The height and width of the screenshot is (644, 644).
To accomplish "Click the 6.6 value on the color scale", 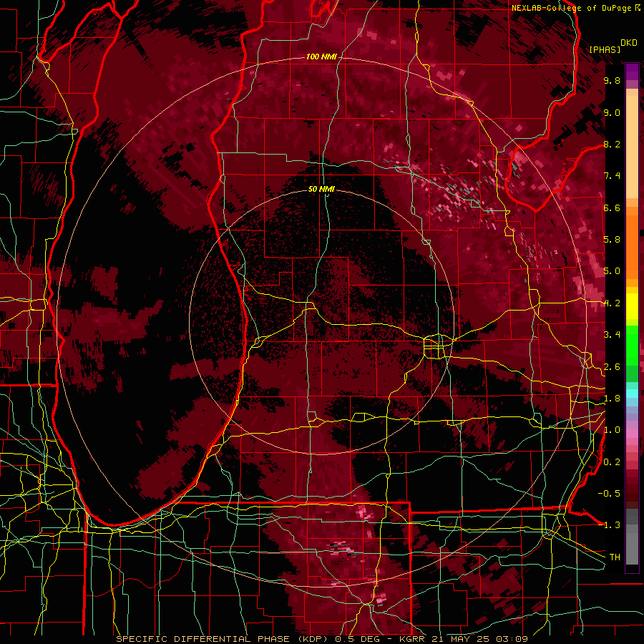I will [x=612, y=208].
